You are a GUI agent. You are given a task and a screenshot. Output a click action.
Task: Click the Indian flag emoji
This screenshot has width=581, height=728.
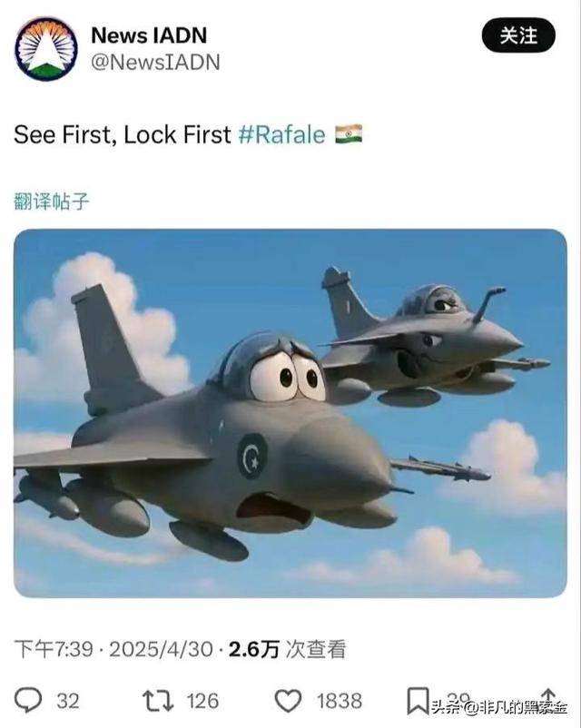point(349,134)
